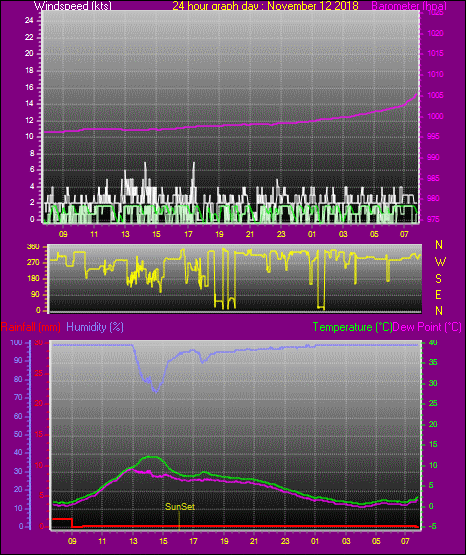The image size is (466, 555).
Task: Click the N label at top of compass scale
Action: point(439,245)
